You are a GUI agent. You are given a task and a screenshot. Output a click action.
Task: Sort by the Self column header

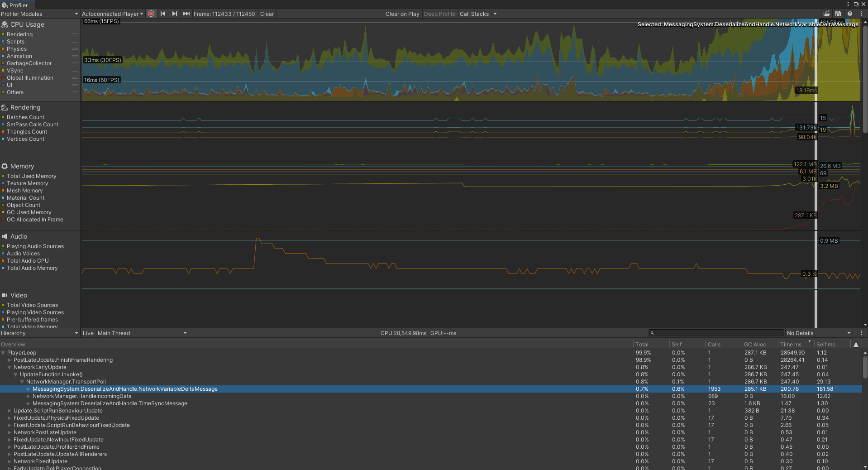(687, 345)
